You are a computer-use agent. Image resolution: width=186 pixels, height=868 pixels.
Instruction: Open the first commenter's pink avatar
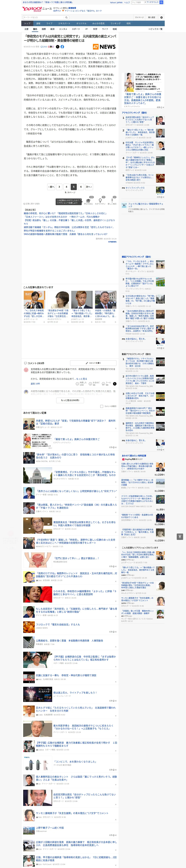[x=26, y=370]
